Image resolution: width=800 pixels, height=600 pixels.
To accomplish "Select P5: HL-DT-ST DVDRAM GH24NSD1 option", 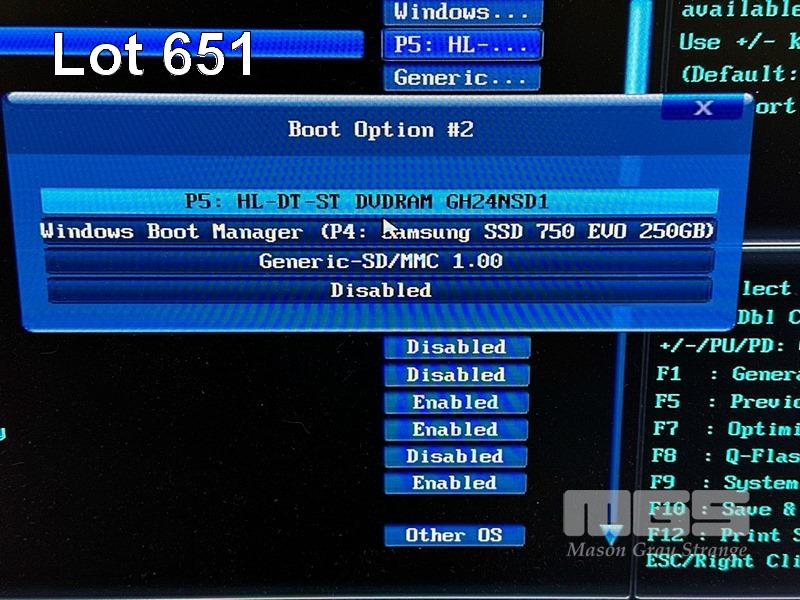I will (379, 201).
